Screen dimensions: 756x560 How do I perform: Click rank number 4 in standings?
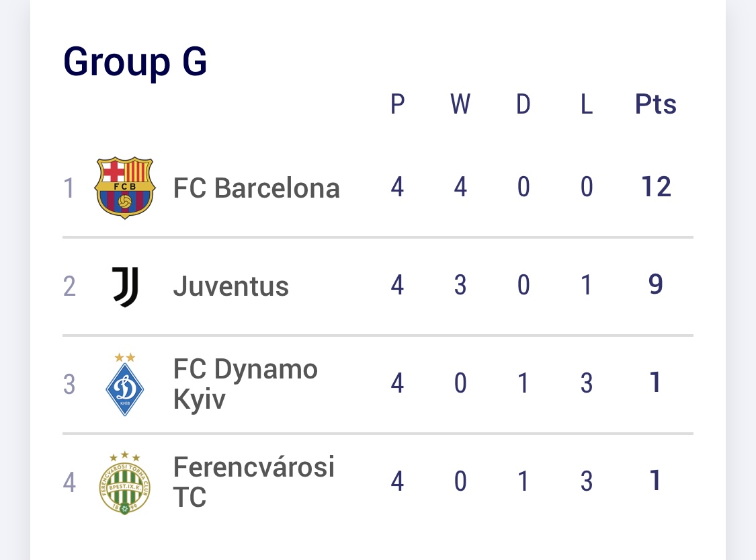click(69, 483)
